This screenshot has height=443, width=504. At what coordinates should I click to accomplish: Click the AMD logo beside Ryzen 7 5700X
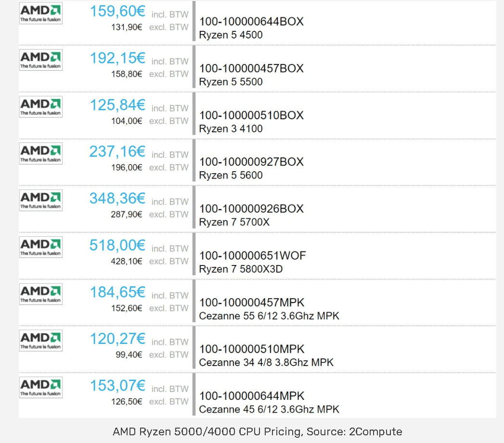point(41,200)
